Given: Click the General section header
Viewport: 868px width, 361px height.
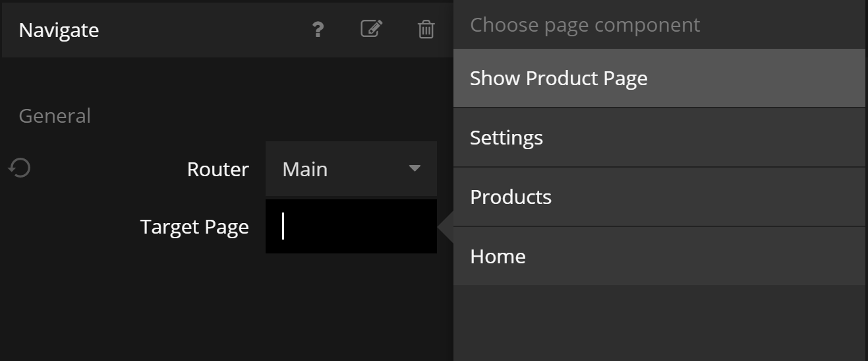Looking at the screenshot, I should [x=55, y=116].
